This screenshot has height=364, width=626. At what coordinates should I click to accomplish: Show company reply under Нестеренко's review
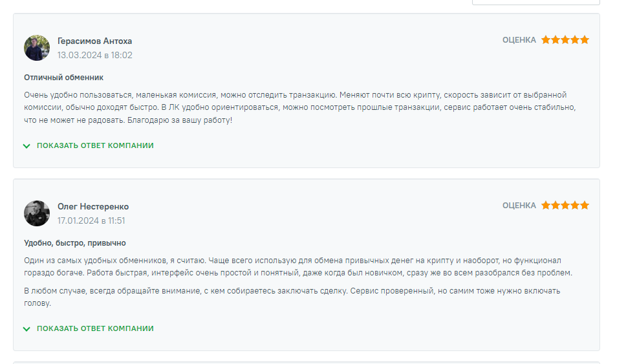[x=89, y=328]
